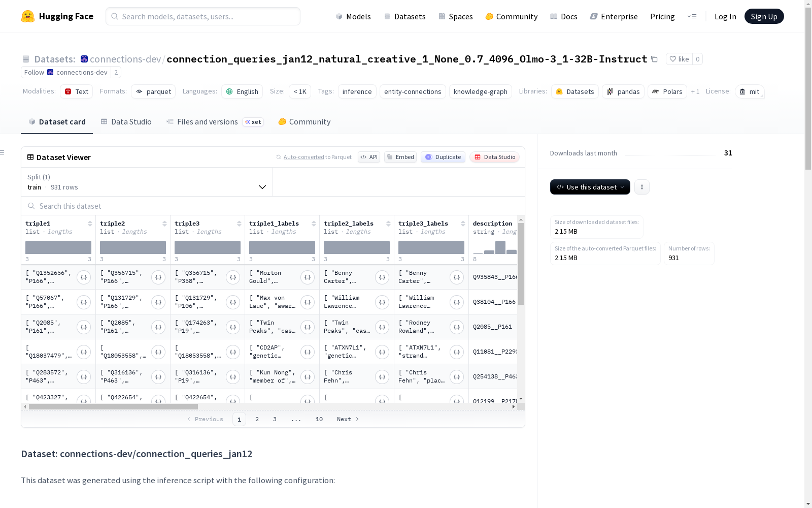Screen dimensions: 812x508
Task: Click the Hugging Face logo icon
Action: tap(28, 16)
